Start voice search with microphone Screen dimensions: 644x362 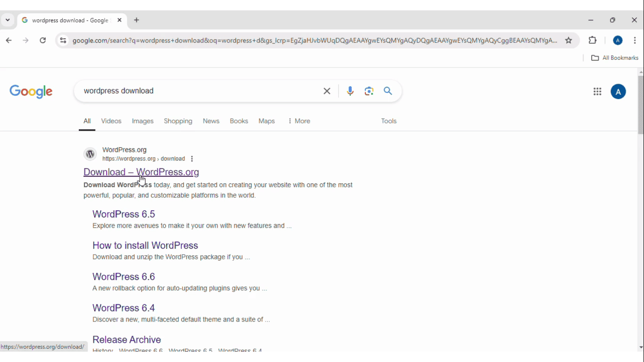coord(350,91)
